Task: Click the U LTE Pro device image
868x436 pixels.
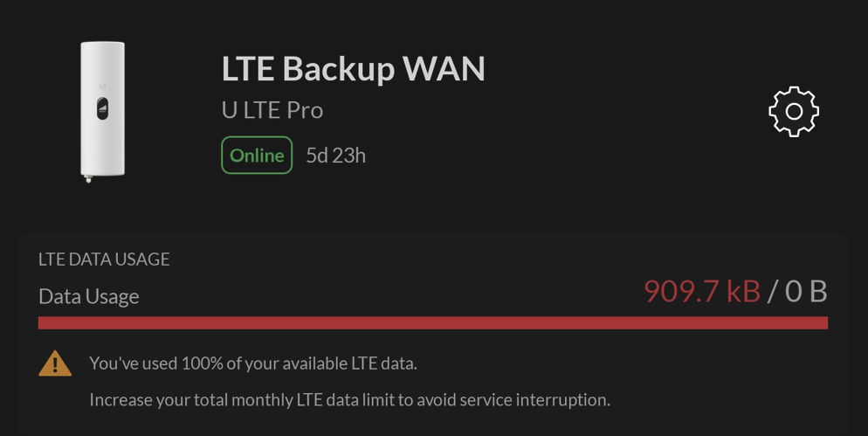Action: tap(102, 111)
